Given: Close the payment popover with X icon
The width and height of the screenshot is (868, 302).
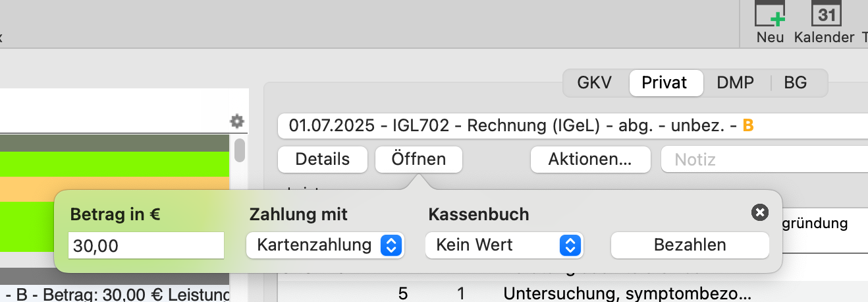Looking at the screenshot, I should pos(759,212).
